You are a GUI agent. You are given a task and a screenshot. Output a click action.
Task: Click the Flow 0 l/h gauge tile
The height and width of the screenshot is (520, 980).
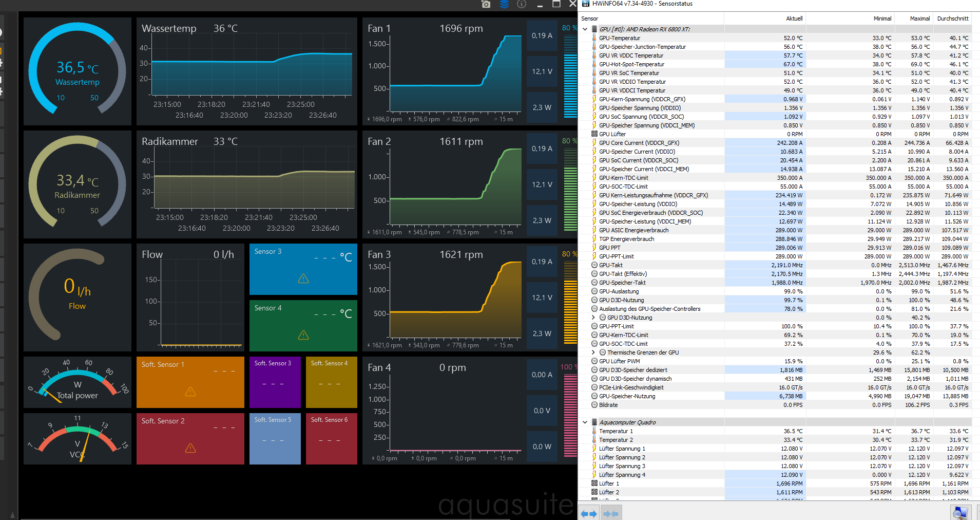(x=78, y=298)
